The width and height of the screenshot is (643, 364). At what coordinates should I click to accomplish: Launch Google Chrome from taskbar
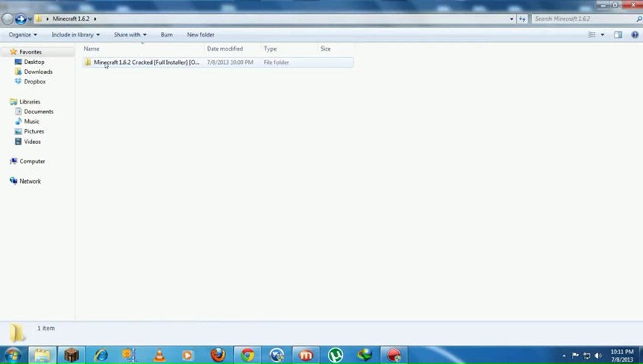247,355
